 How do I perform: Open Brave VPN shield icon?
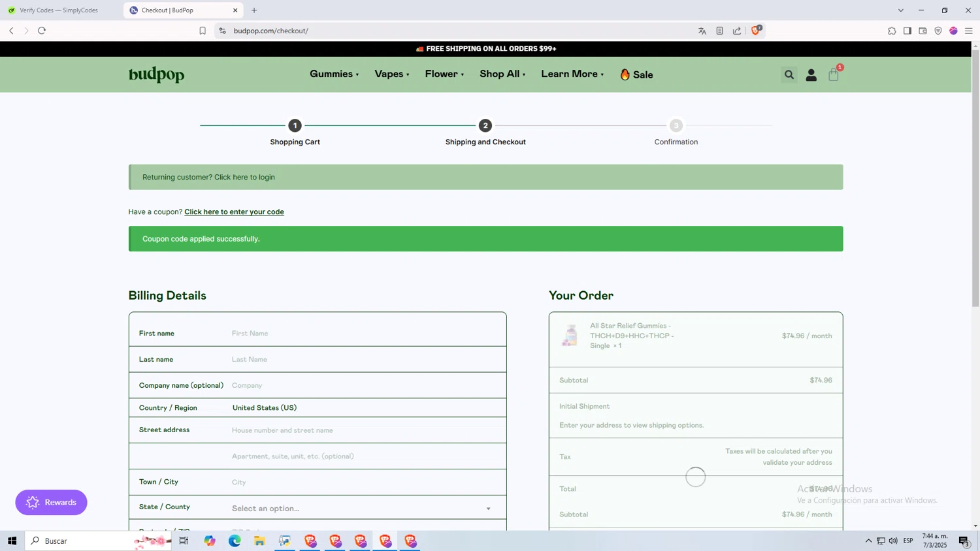(938, 31)
